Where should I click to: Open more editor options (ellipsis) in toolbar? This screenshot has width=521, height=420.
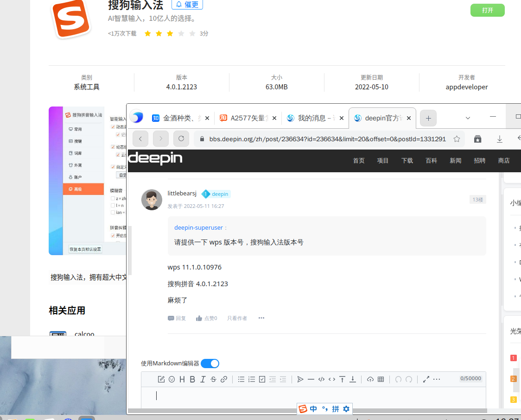437,379
